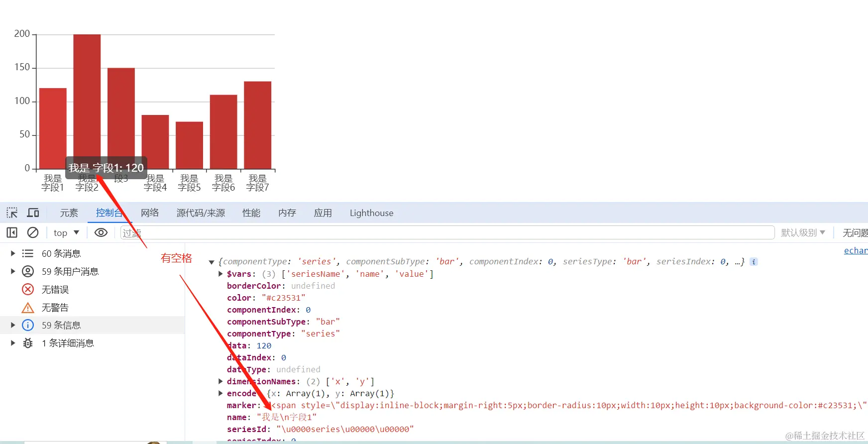
Task: Click the 无问题 issues button
Action: (x=855, y=232)
